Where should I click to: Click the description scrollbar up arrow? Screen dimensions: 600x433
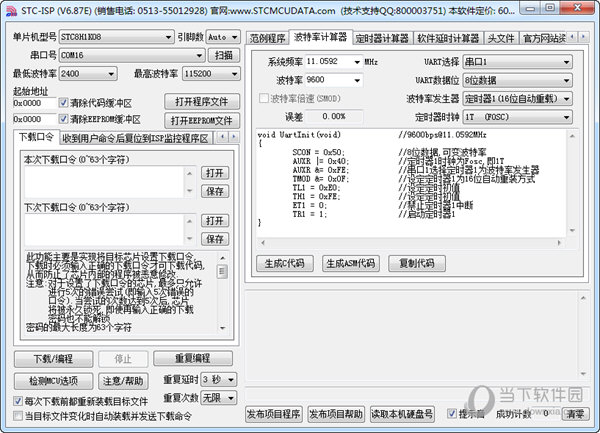click(222, 258)
